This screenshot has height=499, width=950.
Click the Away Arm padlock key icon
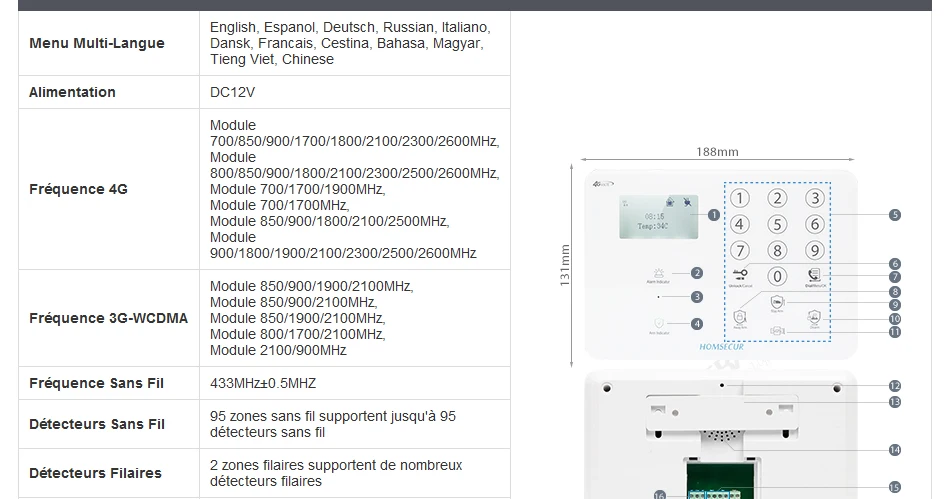(740, 317)
